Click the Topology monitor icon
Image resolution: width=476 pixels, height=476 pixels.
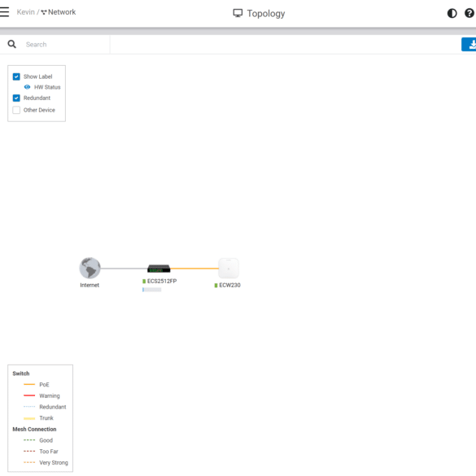[238, 13]
